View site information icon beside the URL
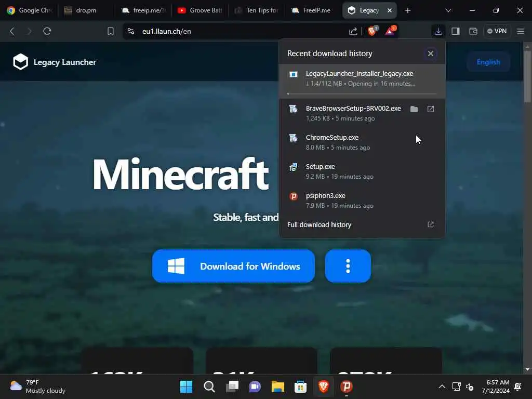 click(131, 31)
